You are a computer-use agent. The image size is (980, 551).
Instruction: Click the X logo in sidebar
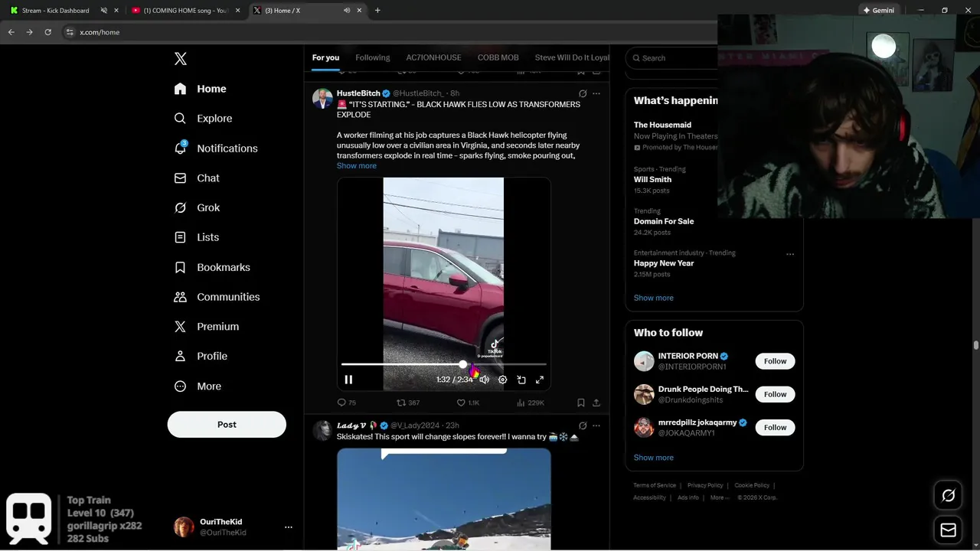click(181, 59)
